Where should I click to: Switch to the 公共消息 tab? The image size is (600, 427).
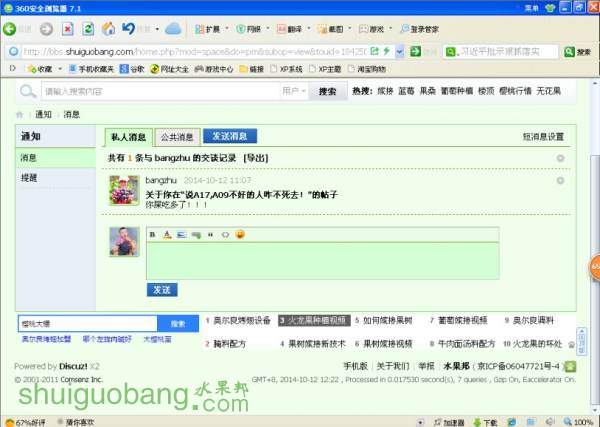176,137
